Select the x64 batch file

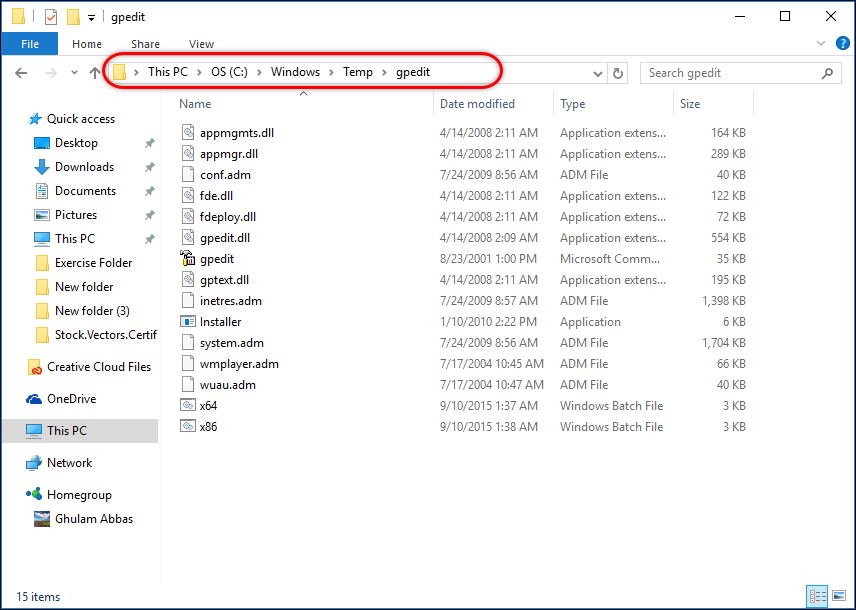[x=208, y=406]
